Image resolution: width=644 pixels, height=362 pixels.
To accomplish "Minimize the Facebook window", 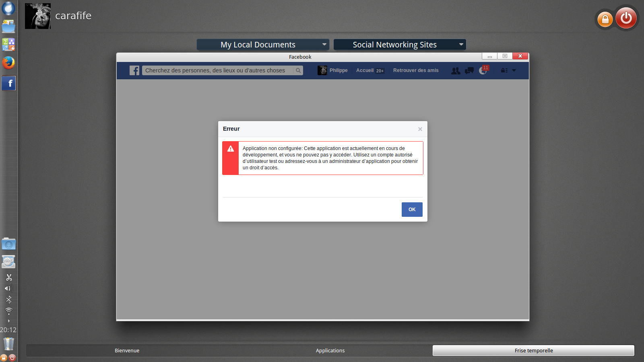I will click(489, 56).
